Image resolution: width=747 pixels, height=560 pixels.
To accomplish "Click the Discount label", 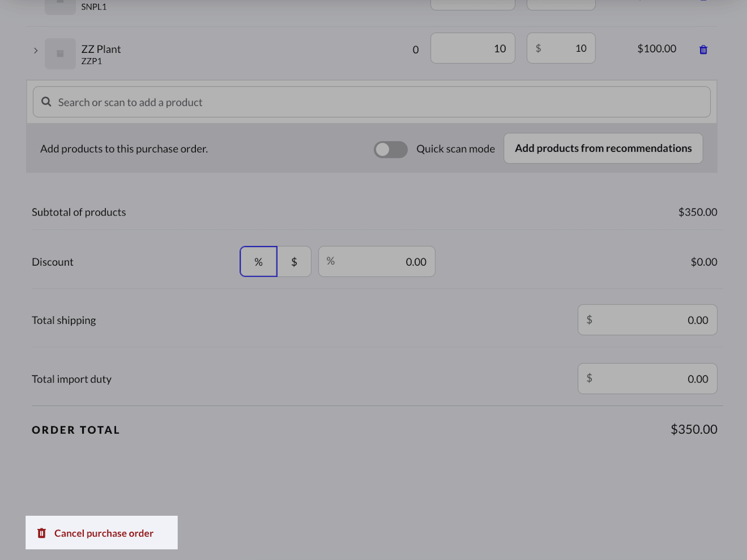I will (x=53, y=262).
